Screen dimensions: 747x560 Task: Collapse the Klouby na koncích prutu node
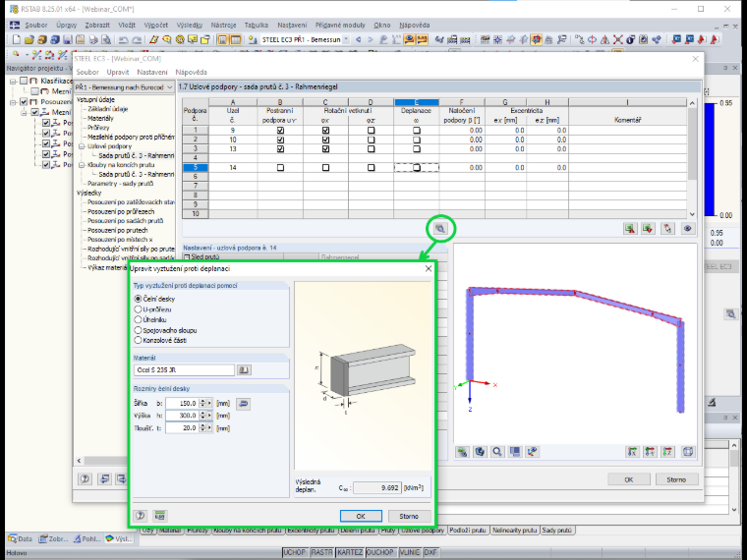pyautogui.click(x=82, y=165)
